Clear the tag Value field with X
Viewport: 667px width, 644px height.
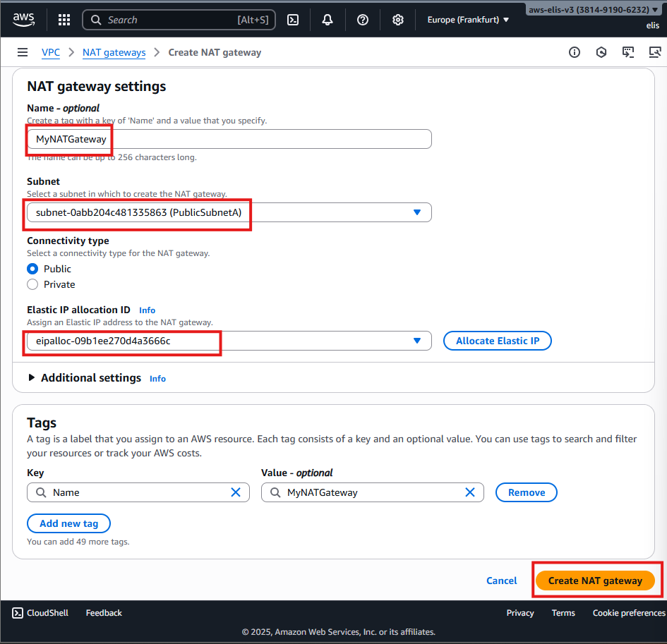pyautogui.click(x=470, y=492)
